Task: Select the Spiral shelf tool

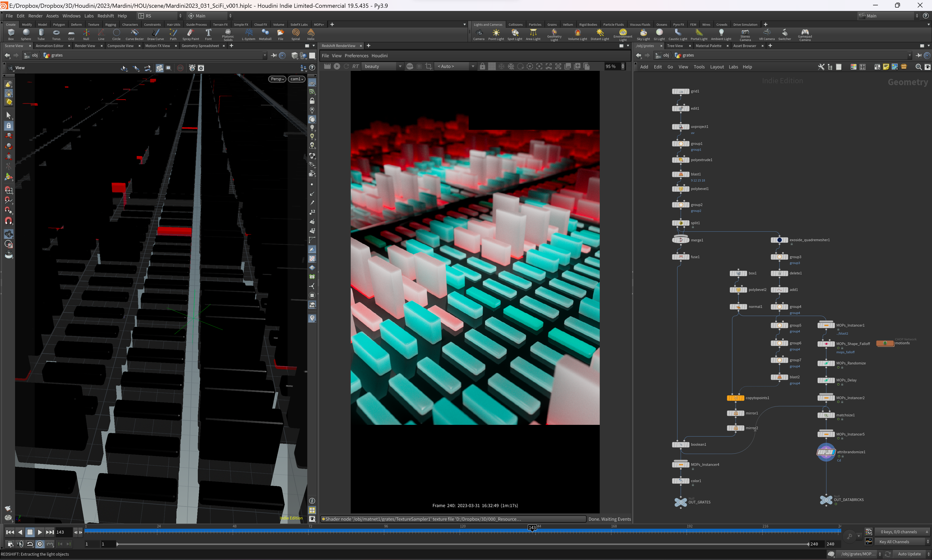Action: pyautogui.click(x=296, y=34)
